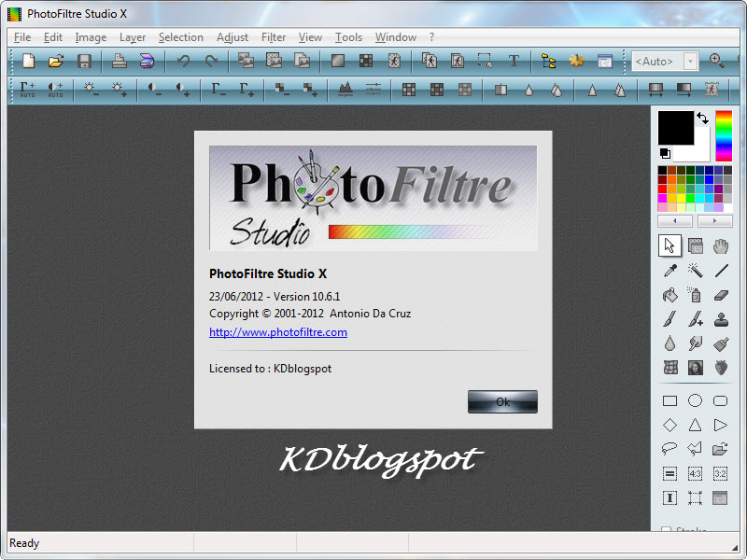Choose the 4:3 ratio selection shape
This screenshot has width=747, height=560.
[x=695, y=473]
